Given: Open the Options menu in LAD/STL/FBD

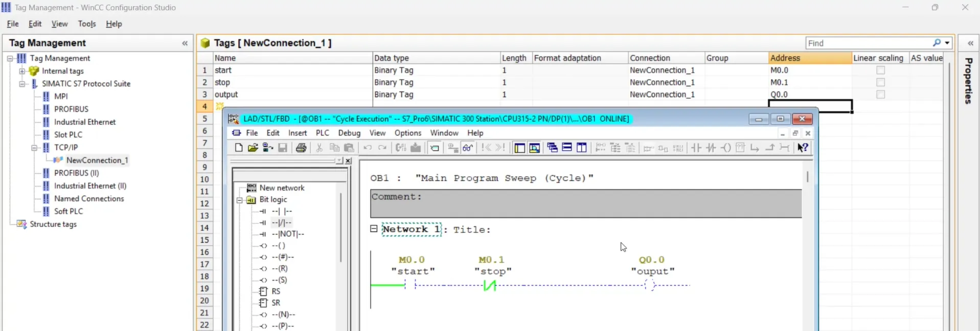Looking at the screenshot, I should pos(408,133).
